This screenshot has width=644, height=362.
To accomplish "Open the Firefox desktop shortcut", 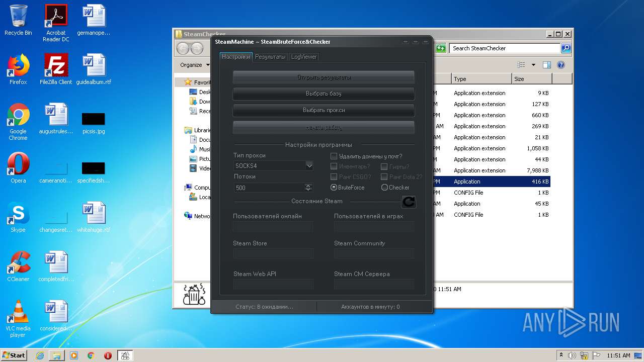I will (18, 69).
